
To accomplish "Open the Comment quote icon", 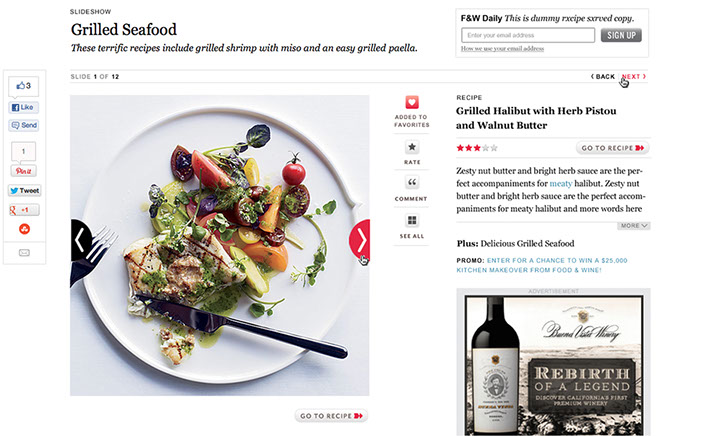I will (x=412, y=182).
